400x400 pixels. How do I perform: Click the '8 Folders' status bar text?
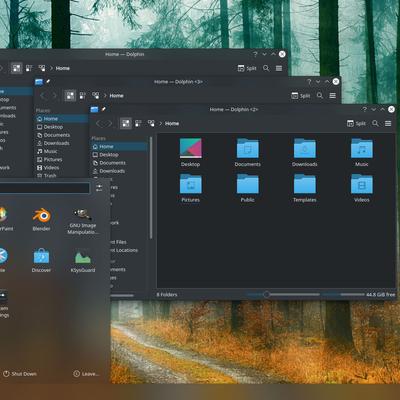(167, 295)
